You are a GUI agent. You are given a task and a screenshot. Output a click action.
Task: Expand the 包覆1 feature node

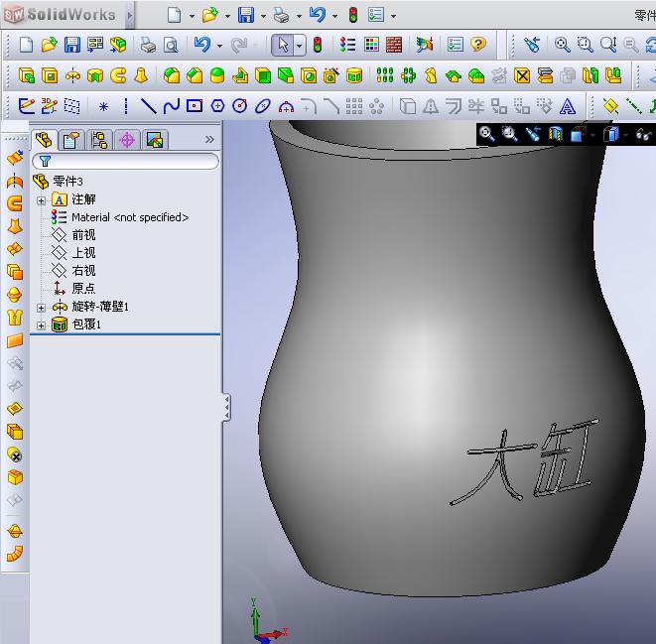tap(41, 325)
